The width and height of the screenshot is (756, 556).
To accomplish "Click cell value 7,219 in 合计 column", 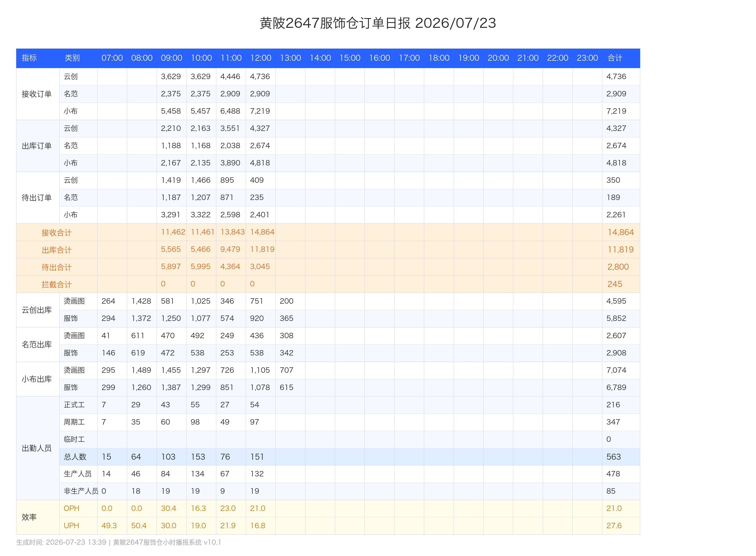I will tap(616, 111).
